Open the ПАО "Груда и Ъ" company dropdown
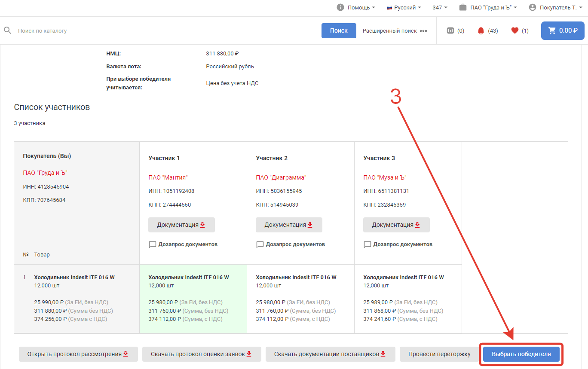 tap(488, 7)
